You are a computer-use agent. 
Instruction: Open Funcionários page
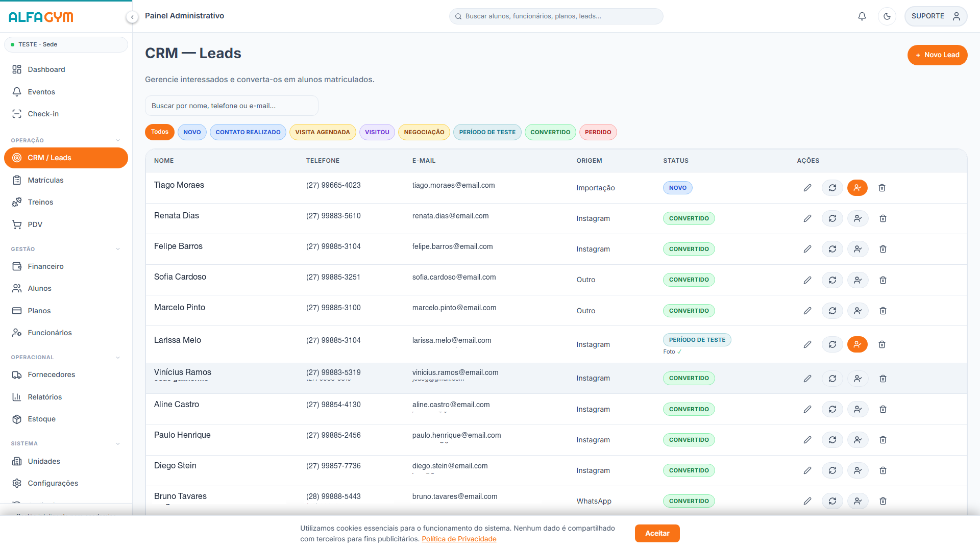point(66,333)
